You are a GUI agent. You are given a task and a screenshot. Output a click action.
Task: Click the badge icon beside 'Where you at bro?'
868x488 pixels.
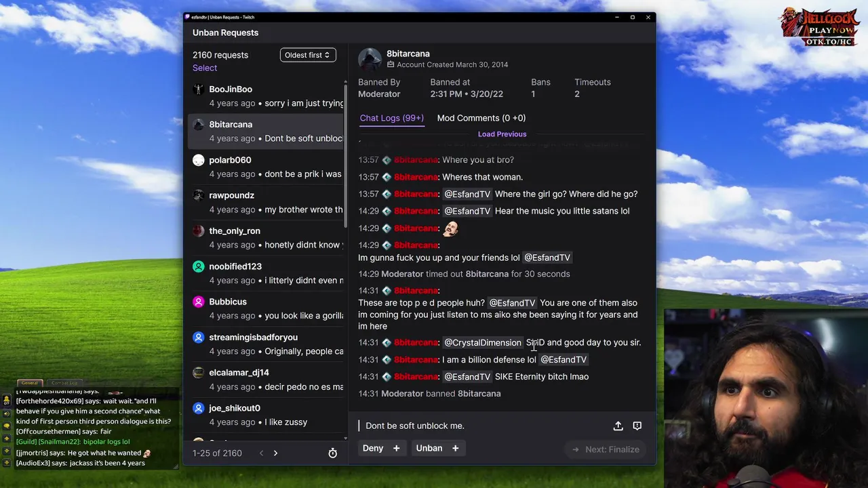pyautogui.click(x=387, y=160)
